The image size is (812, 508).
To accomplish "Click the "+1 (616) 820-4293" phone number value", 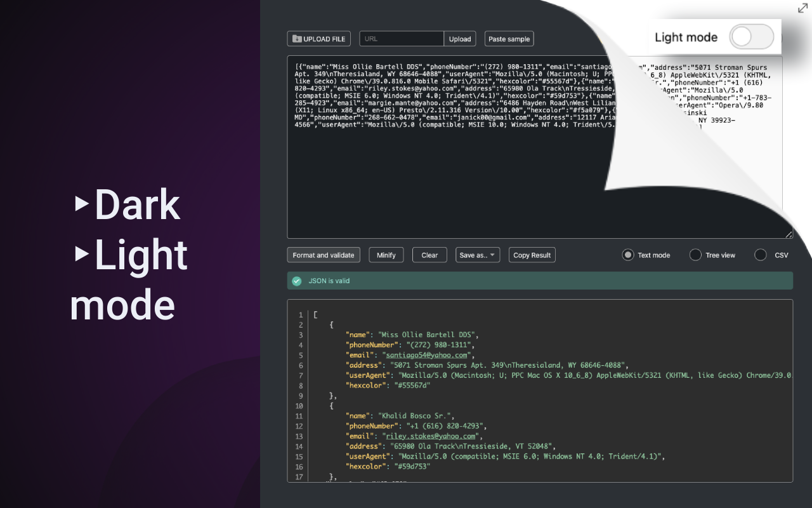I will click(446, 427).
